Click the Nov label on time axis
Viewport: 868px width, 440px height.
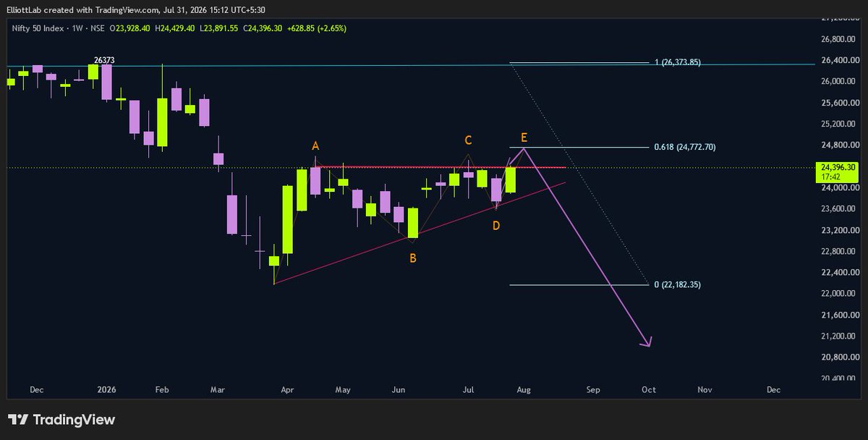tap(705, 389)
